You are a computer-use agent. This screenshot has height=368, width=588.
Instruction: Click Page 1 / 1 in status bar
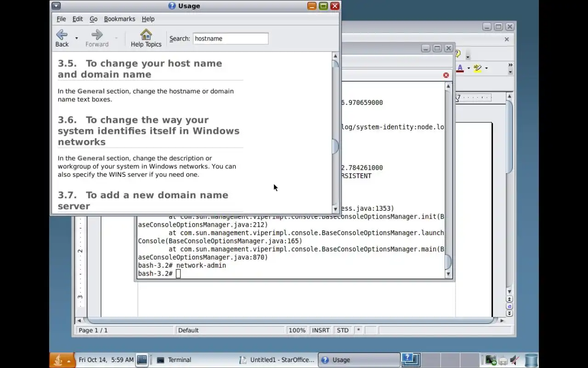[x=125, y=330]
